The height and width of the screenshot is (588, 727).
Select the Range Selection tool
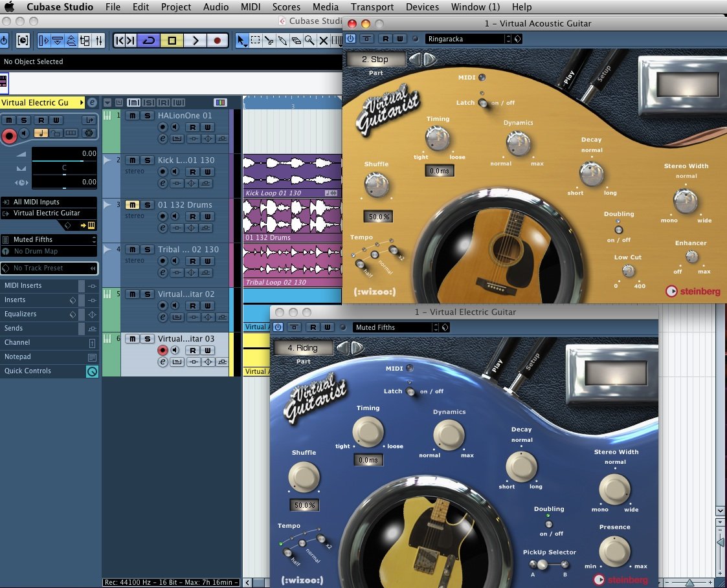click(255, 41)
